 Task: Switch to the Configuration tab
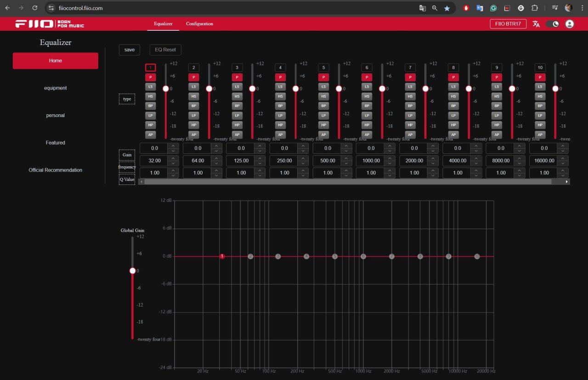(199, 24)
